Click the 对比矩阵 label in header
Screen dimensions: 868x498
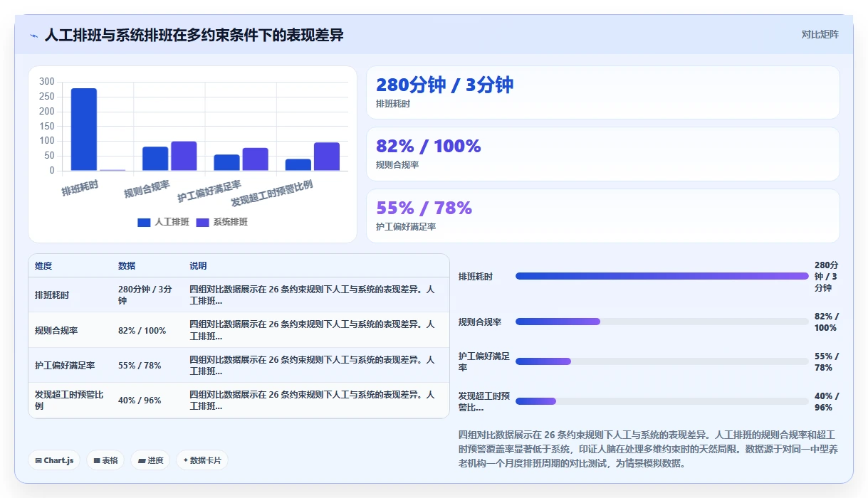tap(820, 34)
